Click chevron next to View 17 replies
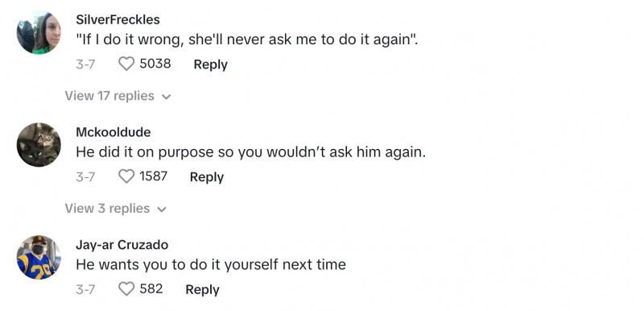 166,97
